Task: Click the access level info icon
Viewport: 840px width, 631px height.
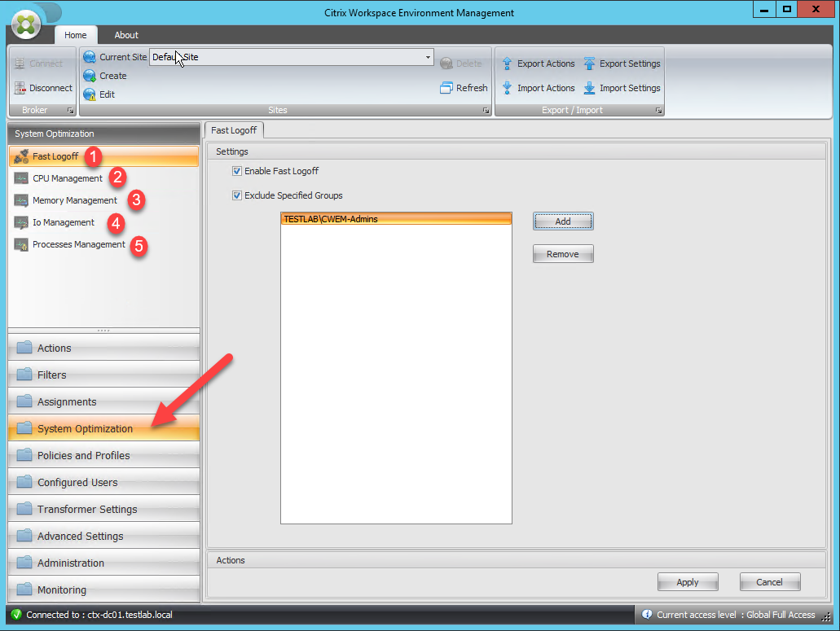Action: [x=647, y=615]
